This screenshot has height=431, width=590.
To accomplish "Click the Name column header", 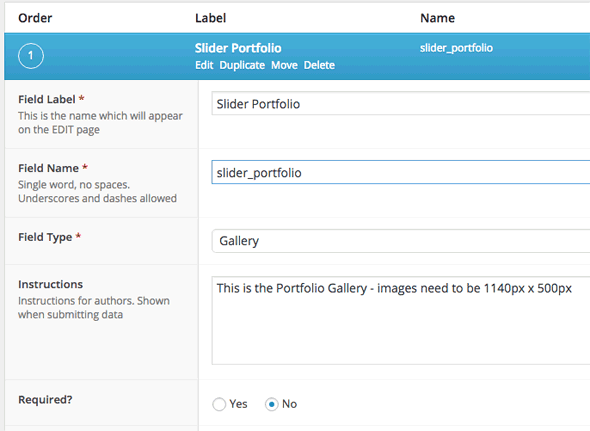I will pyautogui.click(x=437, y=18).
